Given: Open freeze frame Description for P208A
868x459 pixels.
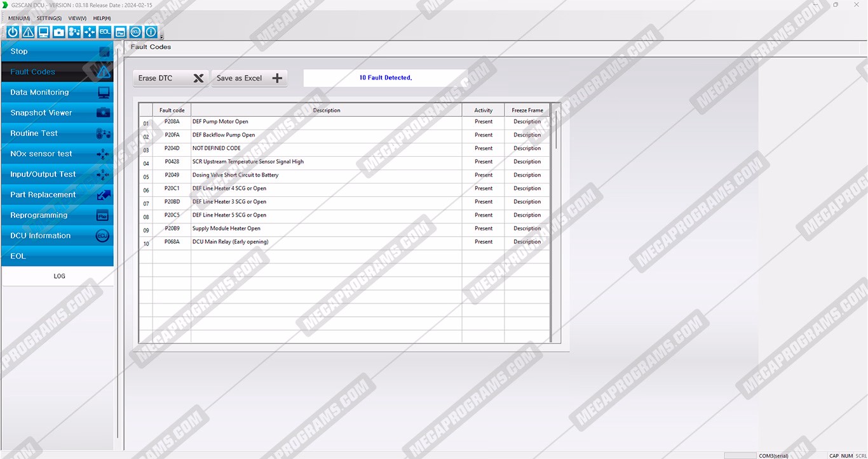Looking at the screenshot, I should 527,122.
